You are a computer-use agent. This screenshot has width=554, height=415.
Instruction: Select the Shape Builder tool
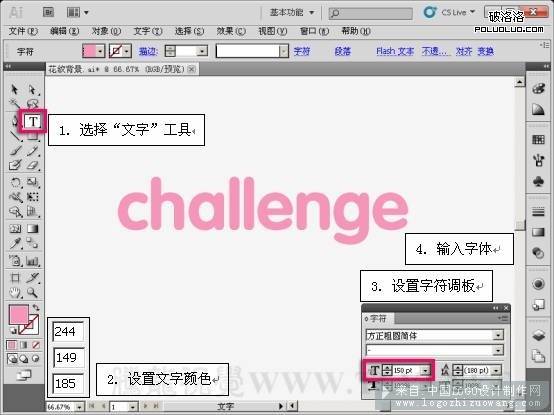(x=15, y=212)
